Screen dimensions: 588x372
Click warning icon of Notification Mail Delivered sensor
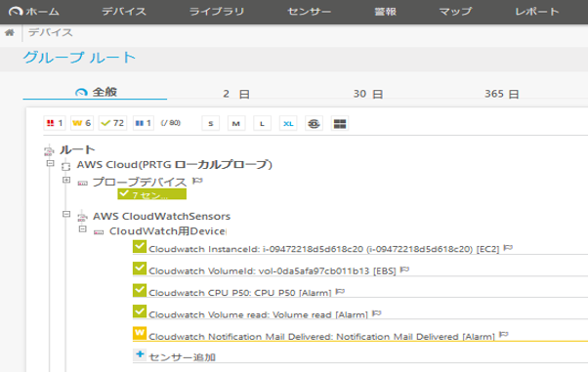(x=140, y=333)
